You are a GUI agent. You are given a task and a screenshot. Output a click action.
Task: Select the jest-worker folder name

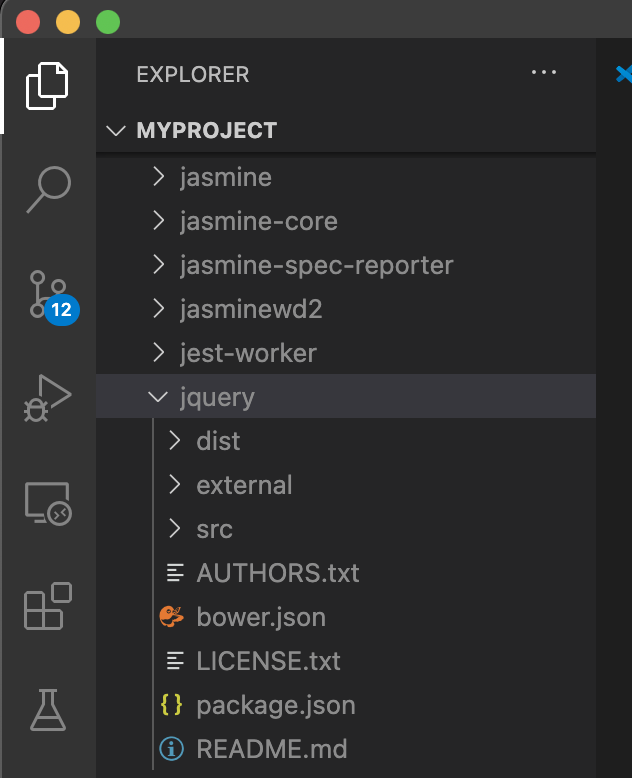(x=248, y=353)
